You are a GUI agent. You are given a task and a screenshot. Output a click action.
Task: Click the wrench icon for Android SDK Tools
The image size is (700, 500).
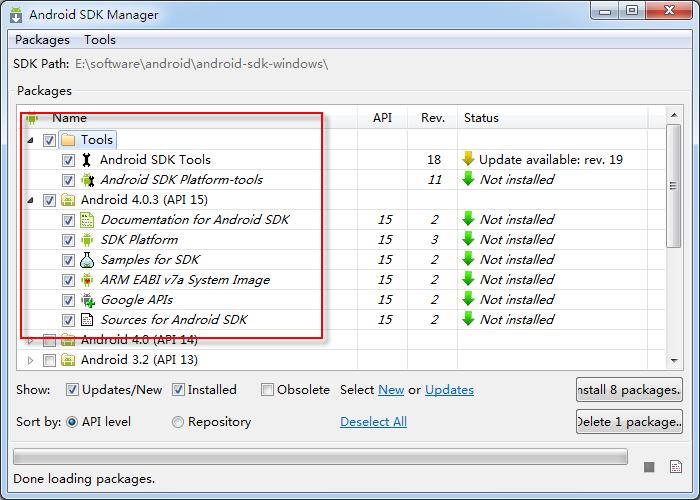tap(87, 160)
